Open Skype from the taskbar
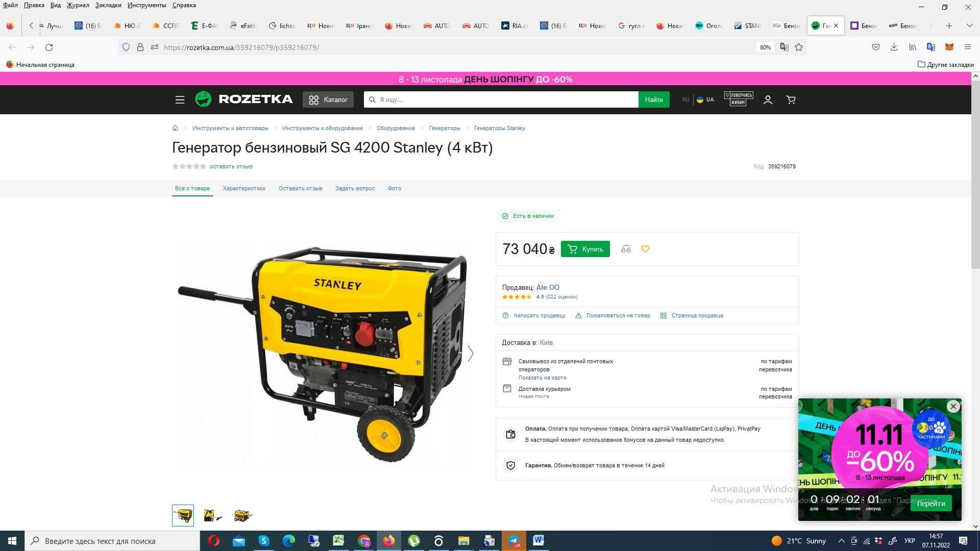 264,541
